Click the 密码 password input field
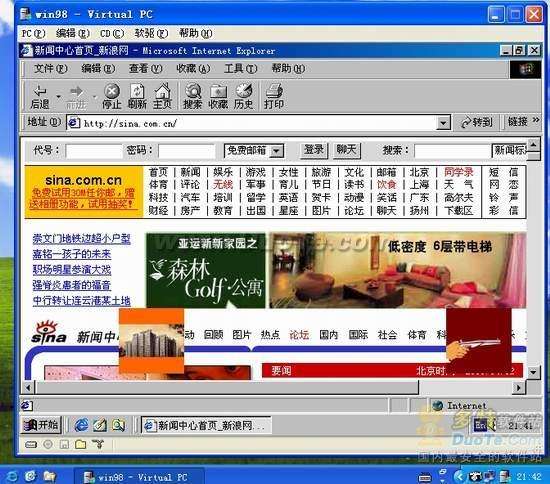Image resolution: width=550 pixels, height=484 pixels. point(186,151)
